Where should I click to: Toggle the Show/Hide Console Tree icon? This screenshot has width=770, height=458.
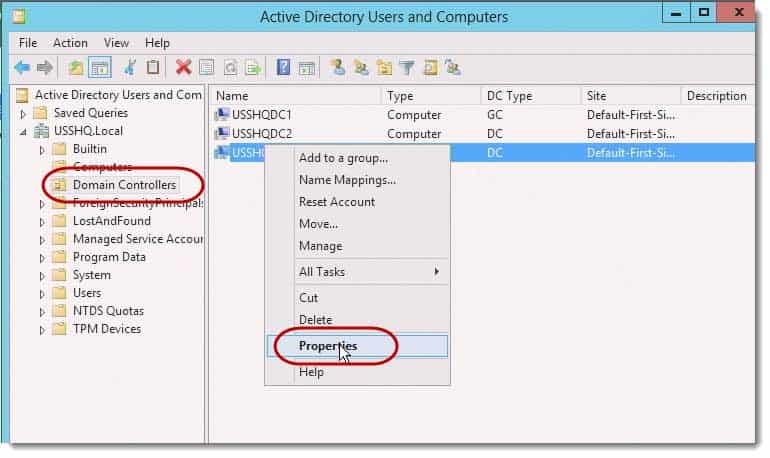tap(100, 68)
